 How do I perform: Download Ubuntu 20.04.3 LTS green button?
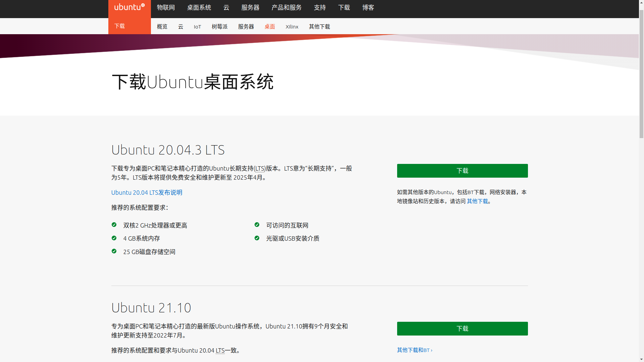462,171
